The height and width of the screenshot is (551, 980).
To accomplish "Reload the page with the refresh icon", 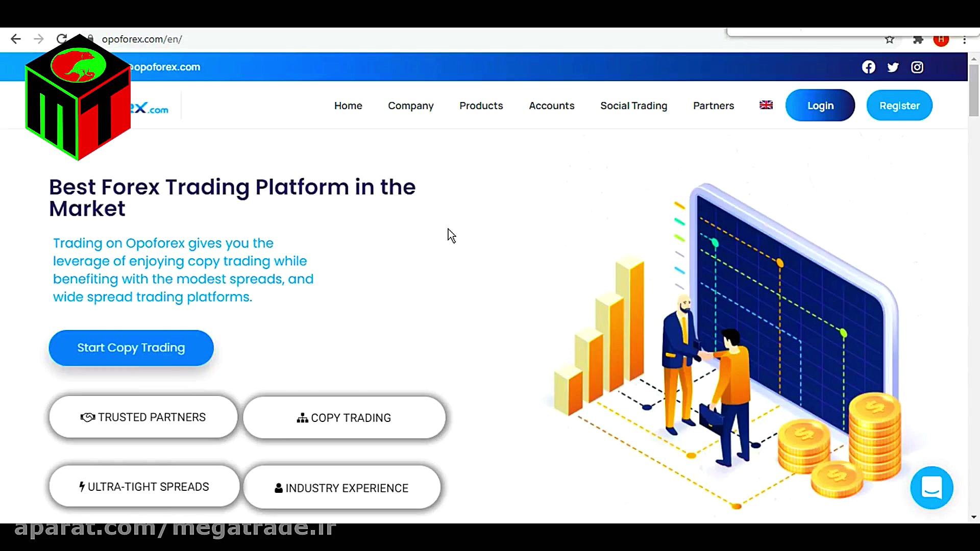I will 62,39.
